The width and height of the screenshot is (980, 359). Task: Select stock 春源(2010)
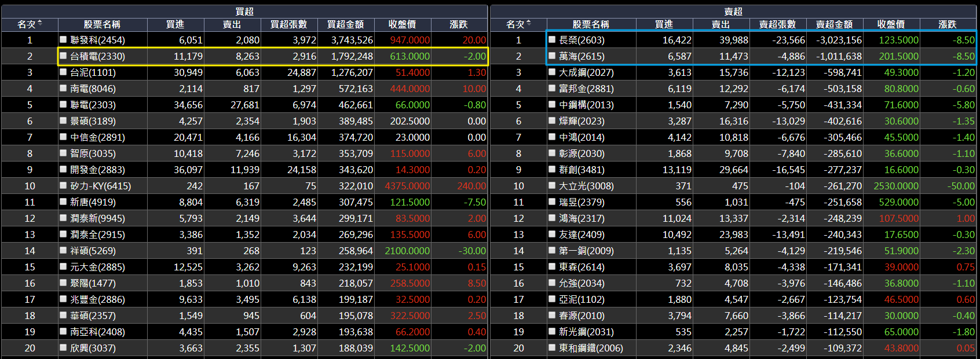(x=582, y=316)
